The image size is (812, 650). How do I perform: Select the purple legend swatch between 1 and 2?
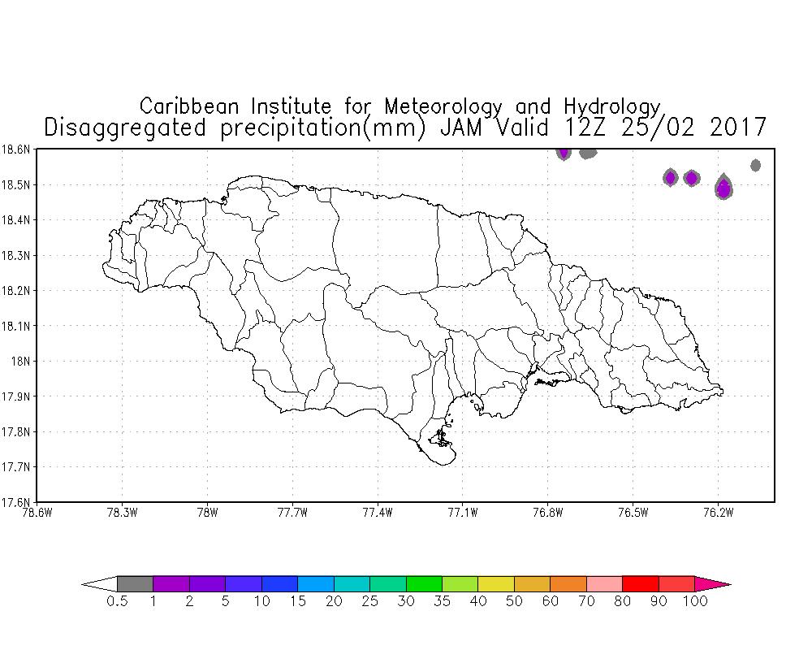point(171,583)
